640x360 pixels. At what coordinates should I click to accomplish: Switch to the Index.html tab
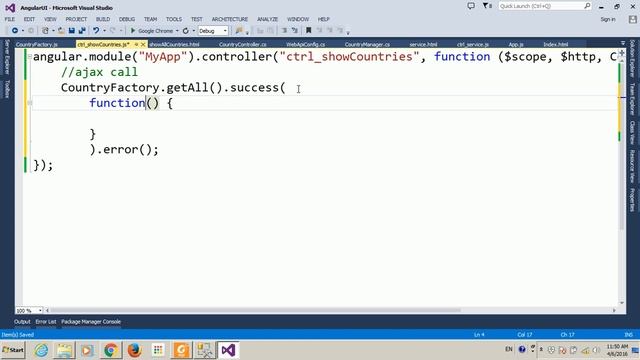(x=556, y=44)
